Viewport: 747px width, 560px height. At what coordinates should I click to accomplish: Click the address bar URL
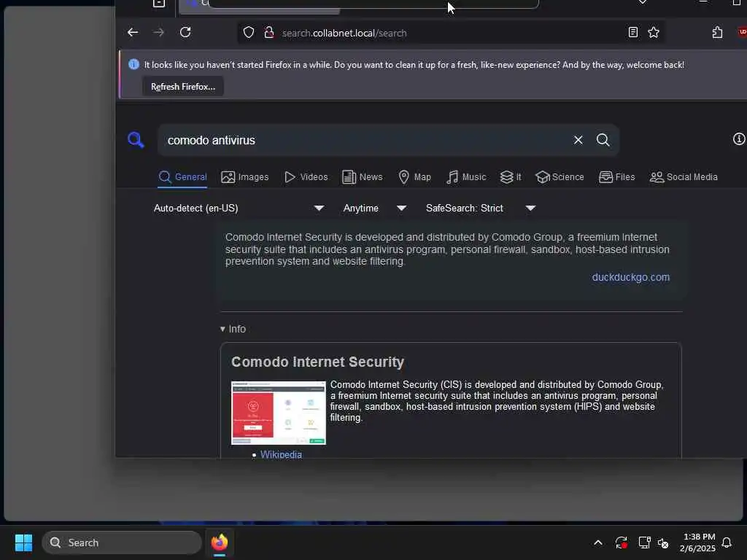[344, 33]
